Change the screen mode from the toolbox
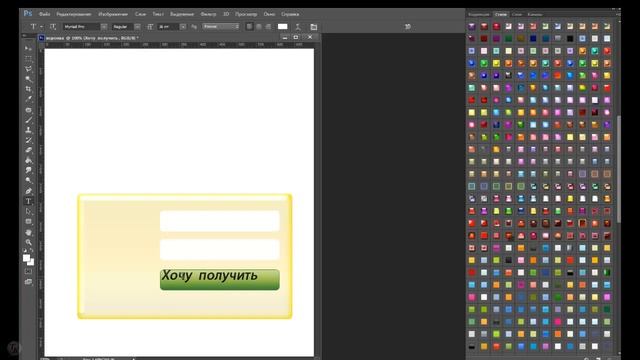Image resolution: width=640 pixels, height=360 pixels. (28, 282)
